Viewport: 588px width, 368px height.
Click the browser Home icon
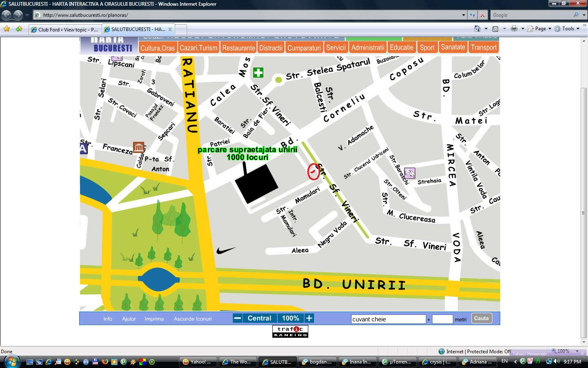coord(477,29)
